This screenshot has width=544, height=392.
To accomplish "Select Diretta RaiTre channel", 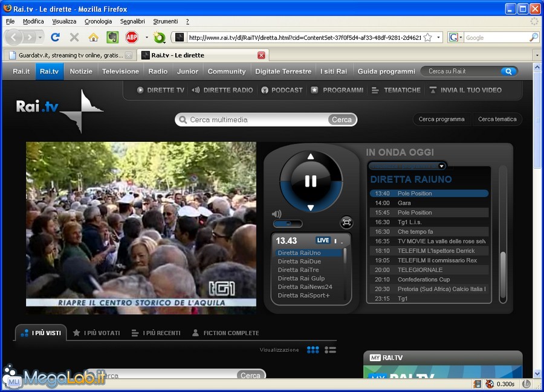I will click(x=298, y=269).
